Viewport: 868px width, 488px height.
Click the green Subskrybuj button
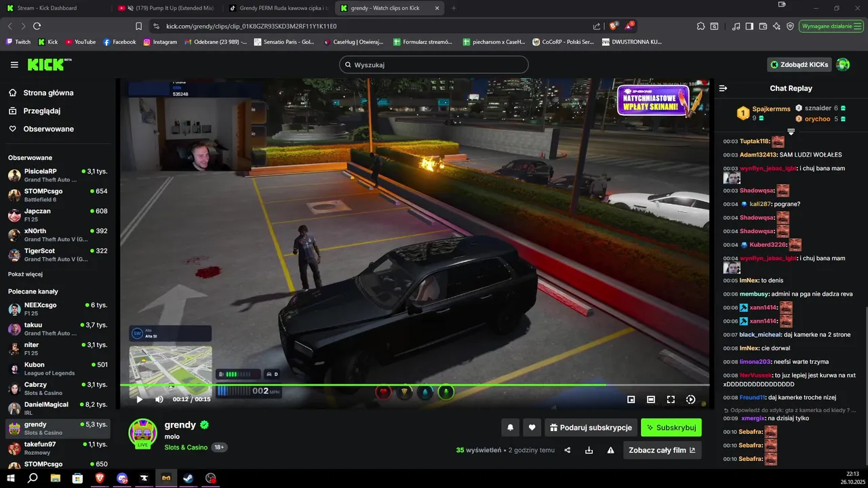(x=671, y=428)
